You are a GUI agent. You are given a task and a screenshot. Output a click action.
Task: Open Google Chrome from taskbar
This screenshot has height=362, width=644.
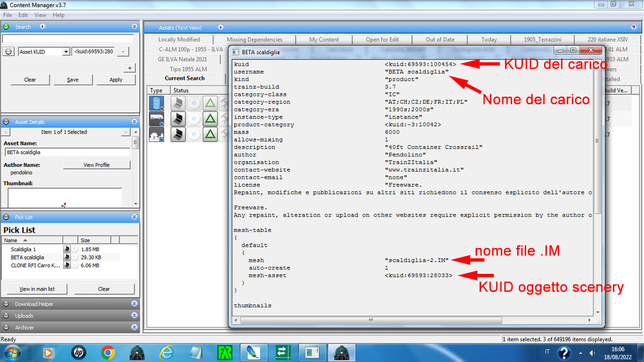108,352
